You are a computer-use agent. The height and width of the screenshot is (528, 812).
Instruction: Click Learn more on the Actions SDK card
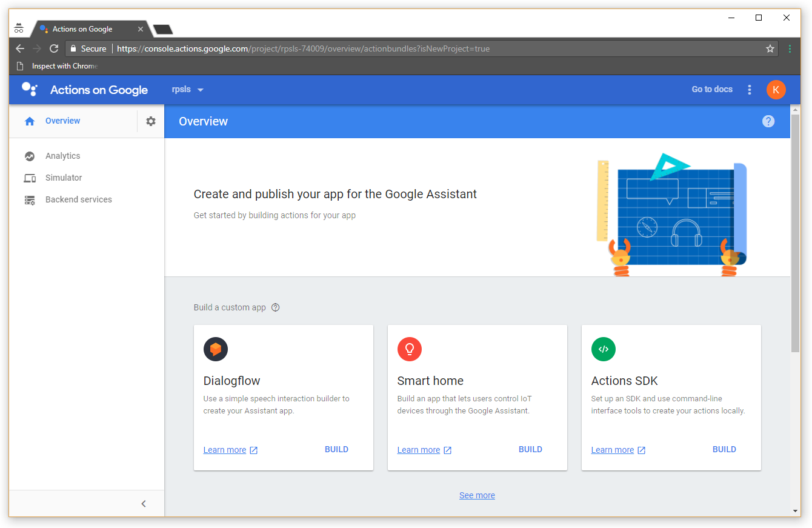(613, 450)
